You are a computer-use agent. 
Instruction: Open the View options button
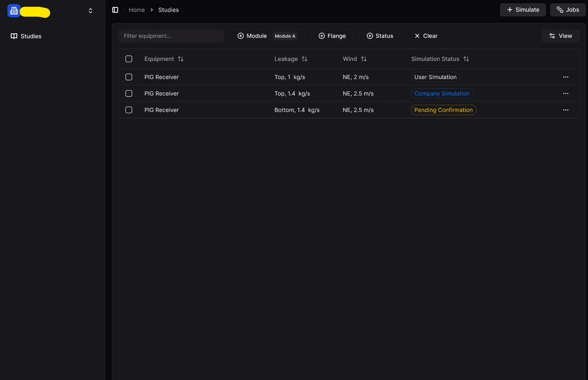(x=561, y=36)
